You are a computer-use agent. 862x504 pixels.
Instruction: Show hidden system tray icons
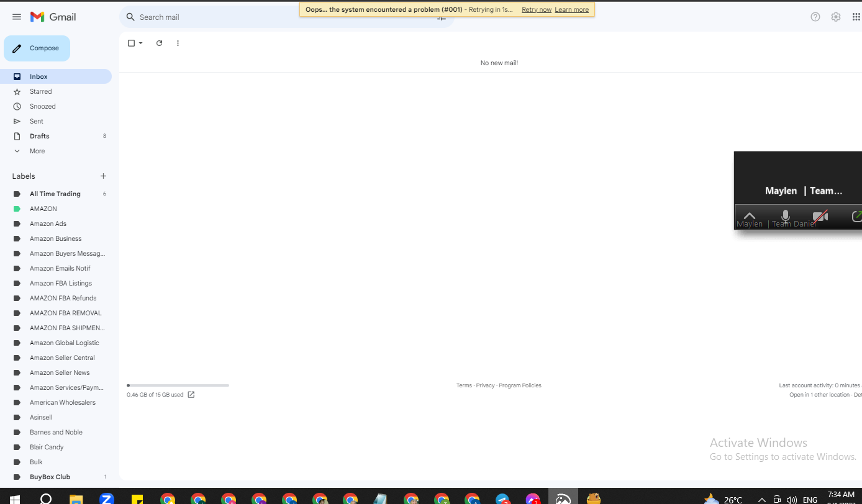(762, 500)
